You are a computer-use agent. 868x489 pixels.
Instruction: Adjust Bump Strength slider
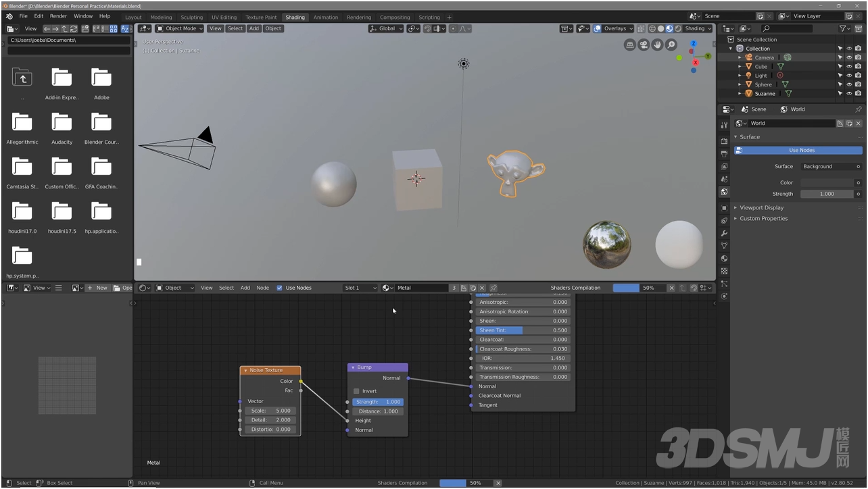point(377,402)
